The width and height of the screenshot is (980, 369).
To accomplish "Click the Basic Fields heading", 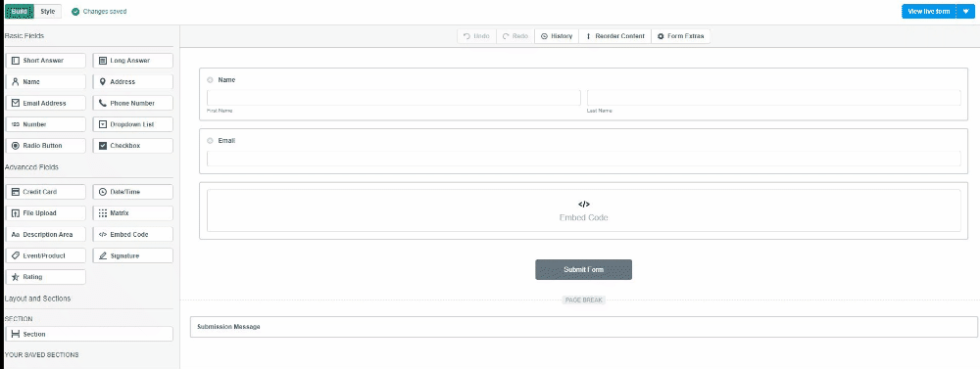I will click(x=24, y=36).
